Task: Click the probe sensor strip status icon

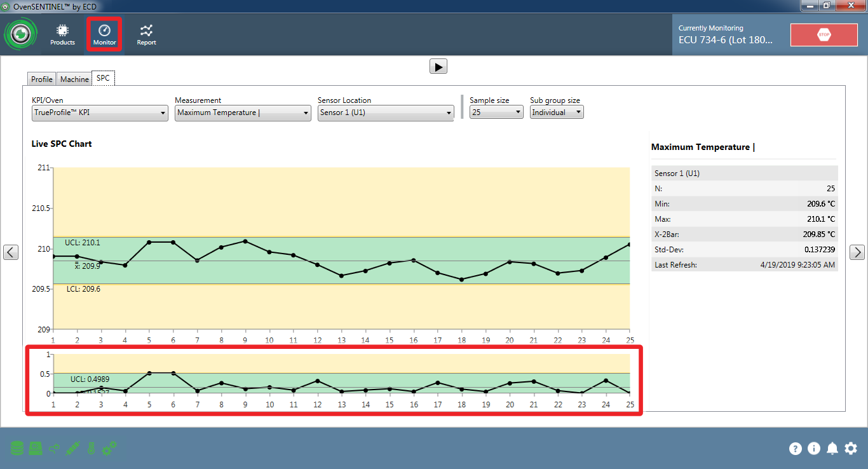Action: [x=72, y=449]
